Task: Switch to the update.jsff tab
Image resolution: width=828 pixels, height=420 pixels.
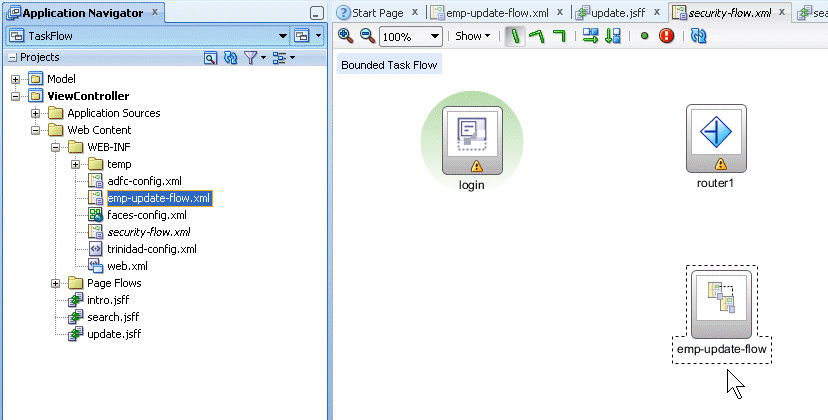Action: 618,13
